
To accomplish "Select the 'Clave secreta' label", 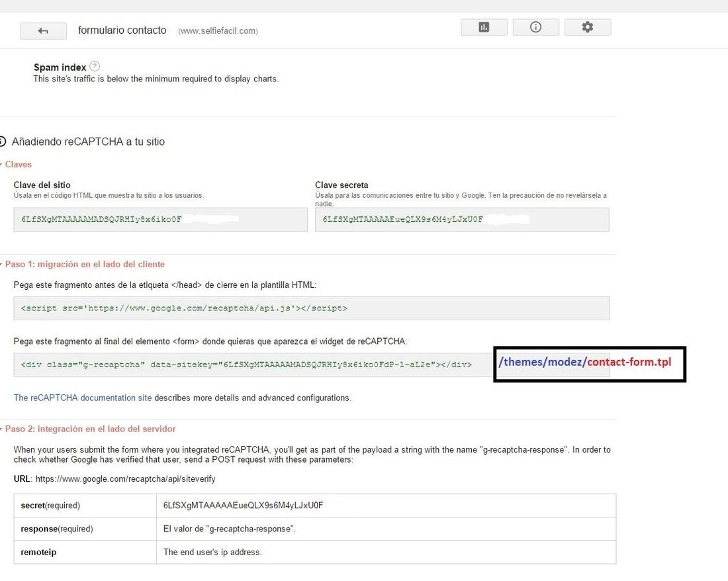I will (341, 185).
